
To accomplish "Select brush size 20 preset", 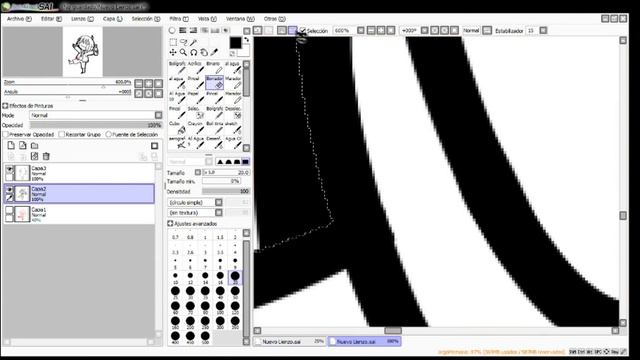I will click(235, 277).
